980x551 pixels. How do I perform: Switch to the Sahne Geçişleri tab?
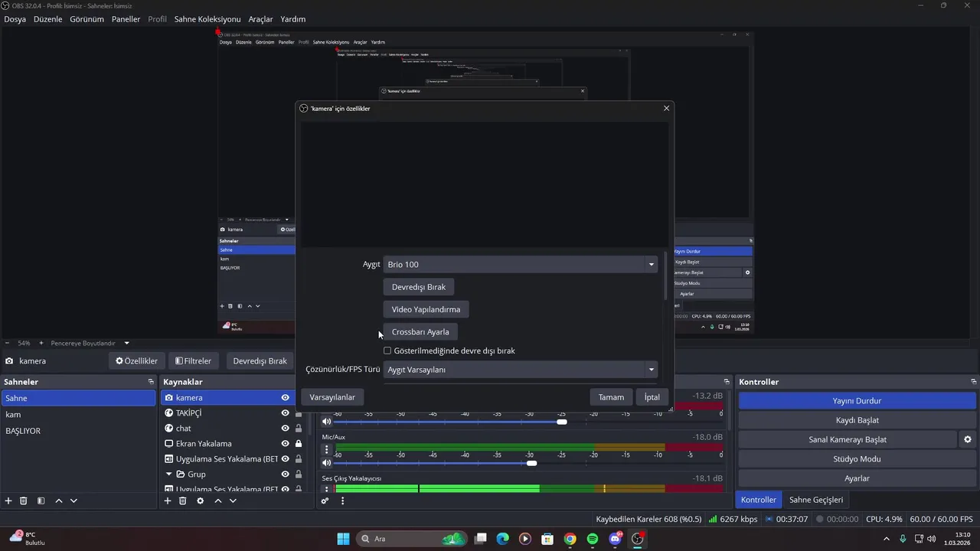click(x=816, y=500)
